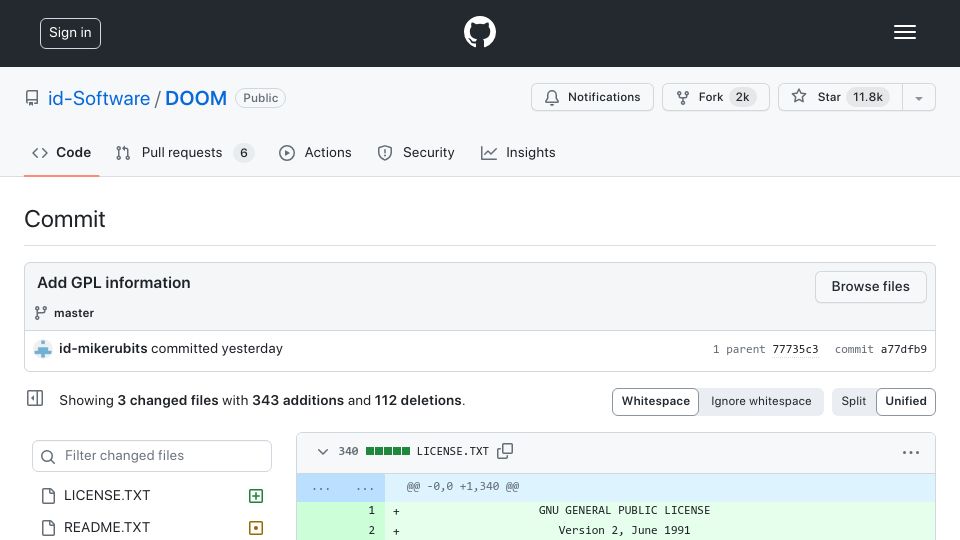Image resolution: width=960 pixels, height=540 pixels.
Task: Open the Actions tab
Action: pyautogui.click(x=315, y=153)
